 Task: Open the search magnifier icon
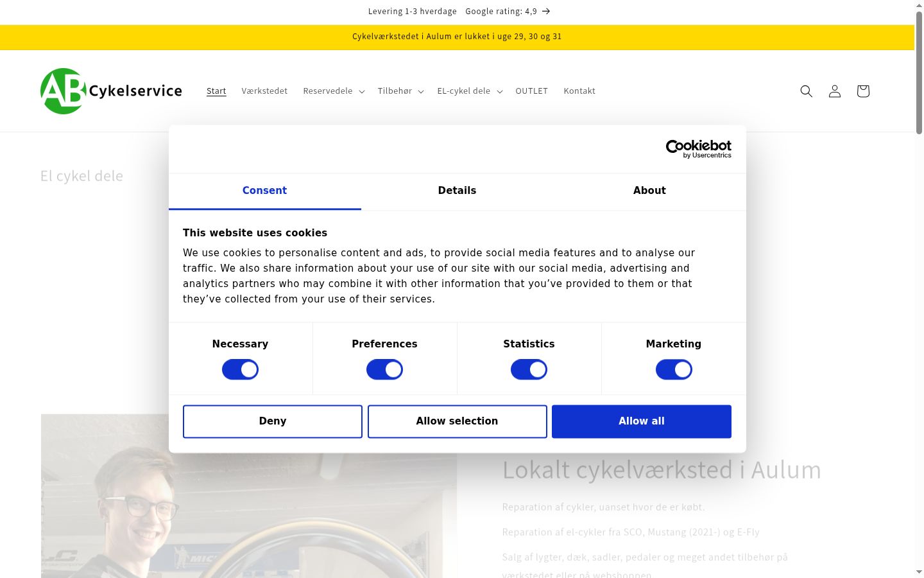(807, 91)
